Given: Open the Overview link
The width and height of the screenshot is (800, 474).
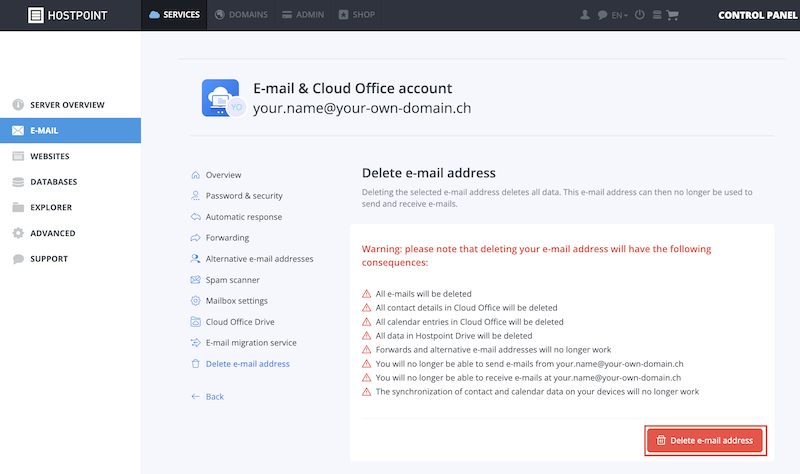Looking at the screenshot, I should 216,175.
